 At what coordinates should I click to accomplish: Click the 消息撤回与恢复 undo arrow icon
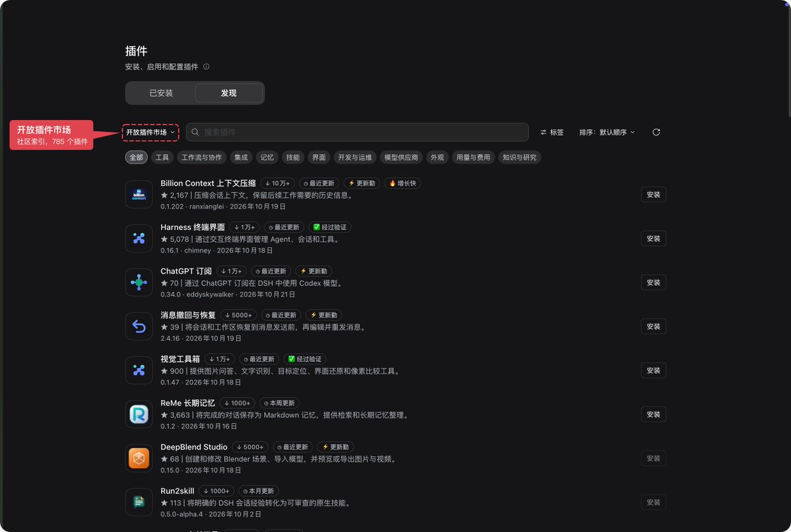tap(139, 327)
